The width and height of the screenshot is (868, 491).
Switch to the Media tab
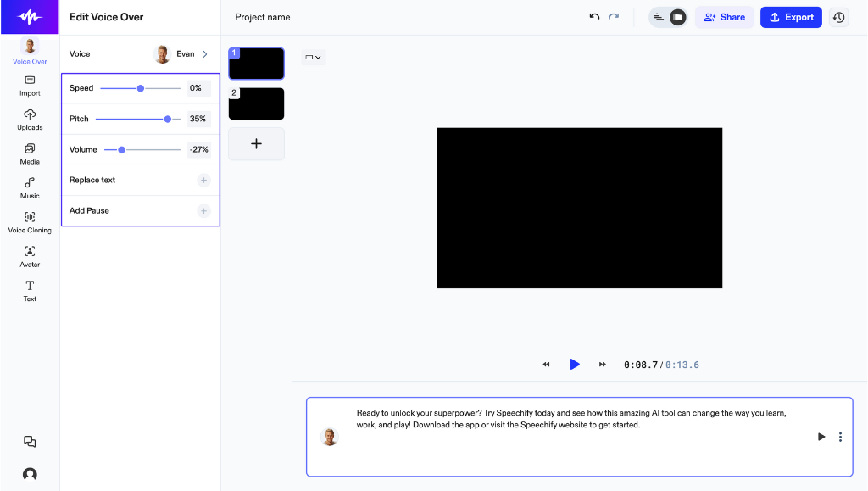click(x=30, y=153)
